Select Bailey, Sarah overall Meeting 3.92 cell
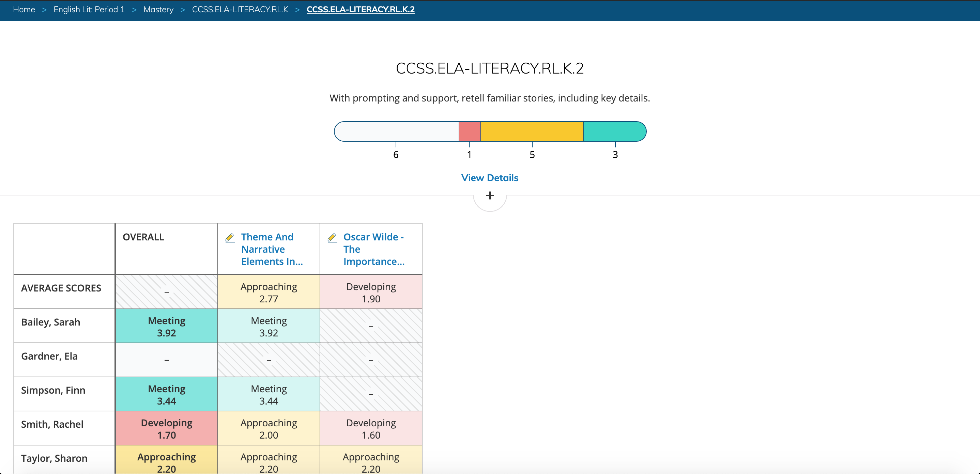The height and width of the screenshot is (474, 980). [x=166, y=326]
